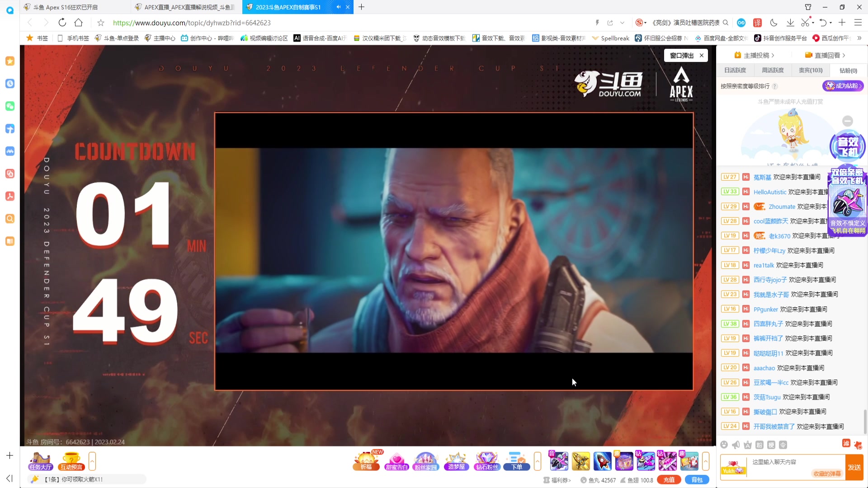
Task: Toggle the chat filter 滤 button
Action: [846, 443]
